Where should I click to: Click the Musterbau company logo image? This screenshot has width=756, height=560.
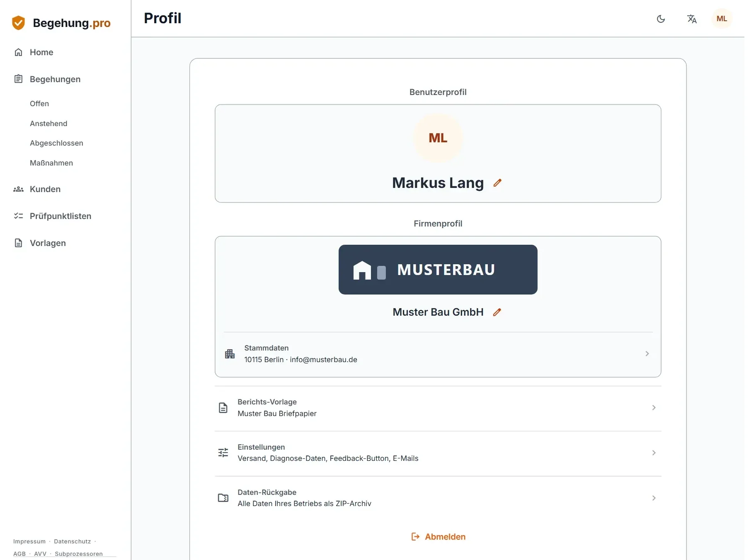coord(438,270)
